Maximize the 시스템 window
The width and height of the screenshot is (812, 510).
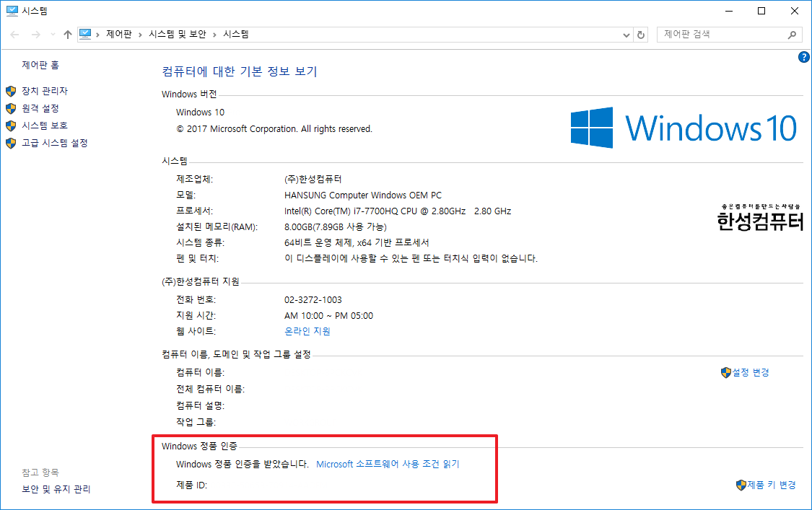point(761,11)
